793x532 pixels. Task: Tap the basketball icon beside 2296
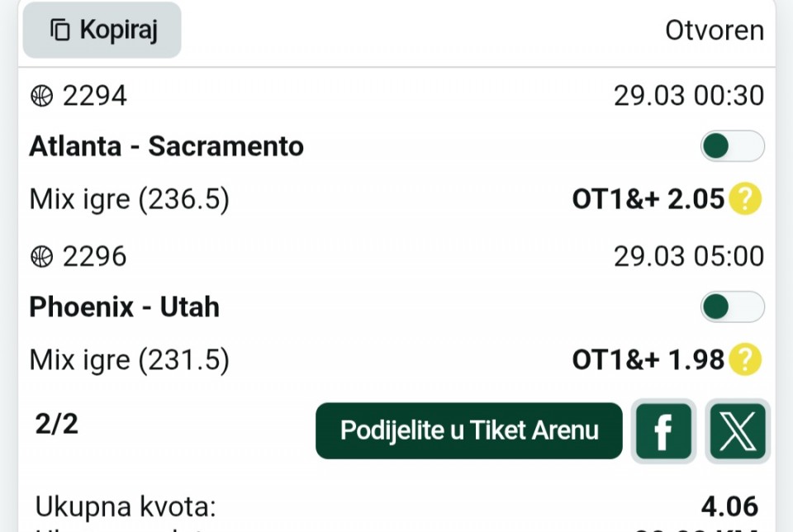click(41, 257)
